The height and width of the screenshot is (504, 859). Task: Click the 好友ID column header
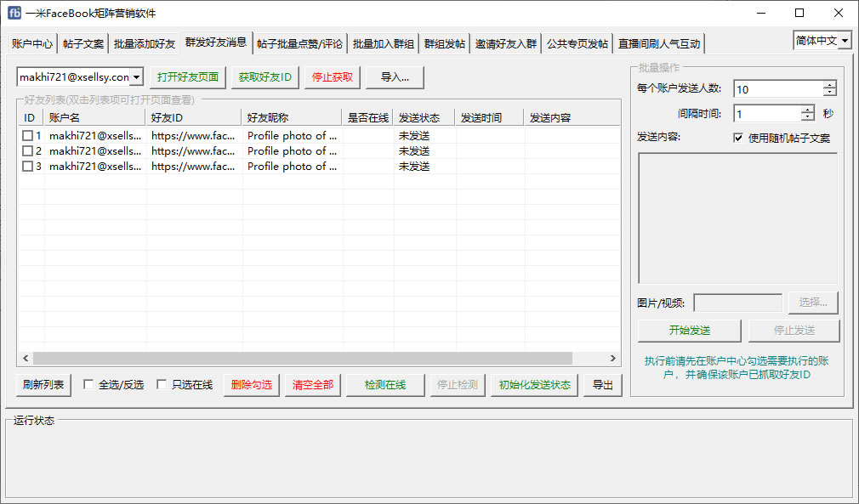[x=194, y=117]
